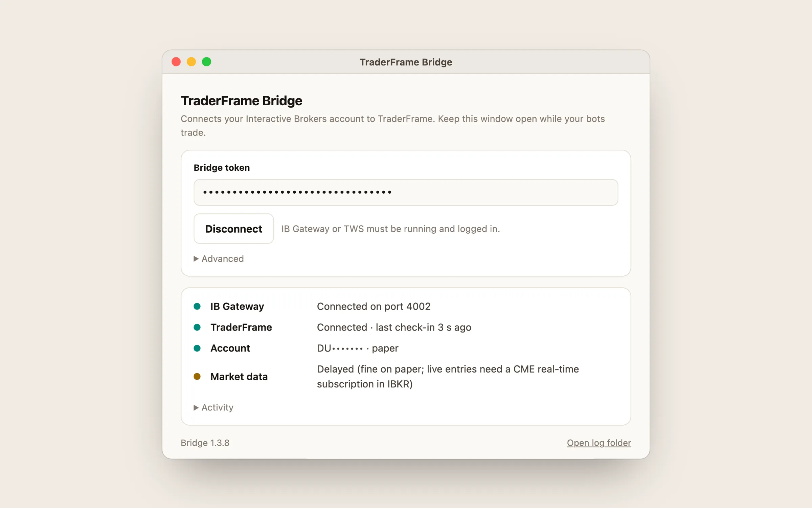This screenshot has height=508, width=812.
Task: Minimize the window with the yellow button
Action: 191,62
